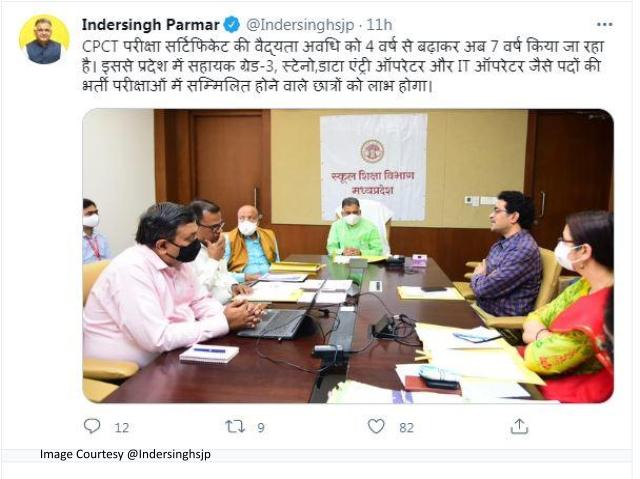
Task: Retweet using the retweet arrows icon
Action: [236, 427]
